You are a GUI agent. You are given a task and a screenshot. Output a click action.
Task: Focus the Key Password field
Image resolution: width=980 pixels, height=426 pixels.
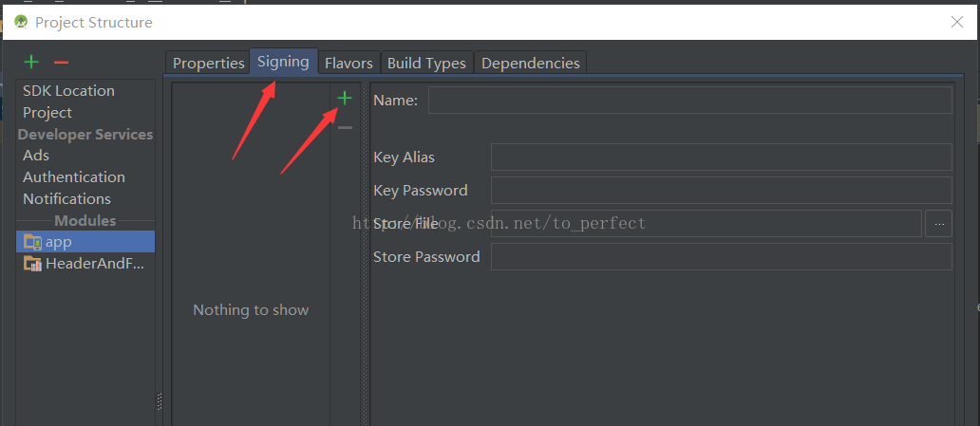point(722,190)
